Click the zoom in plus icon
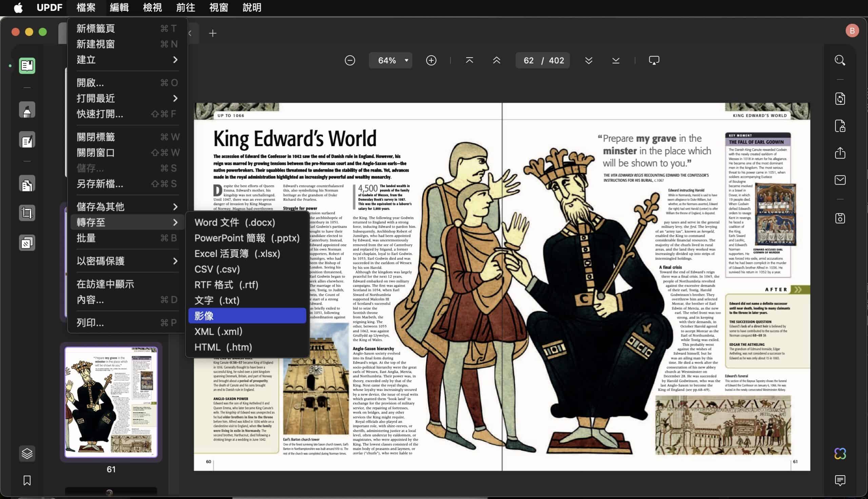Screen dimensions: 868x499 click(431, 61)
